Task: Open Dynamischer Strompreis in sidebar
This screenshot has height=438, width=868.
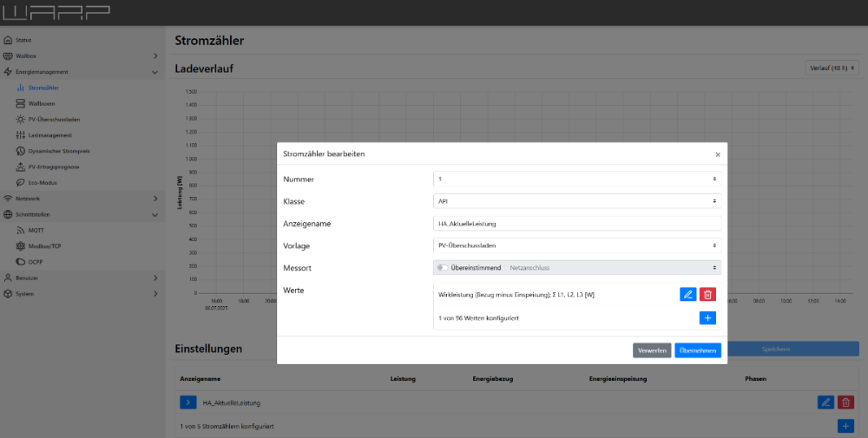Action: click(x=59, y=151)
